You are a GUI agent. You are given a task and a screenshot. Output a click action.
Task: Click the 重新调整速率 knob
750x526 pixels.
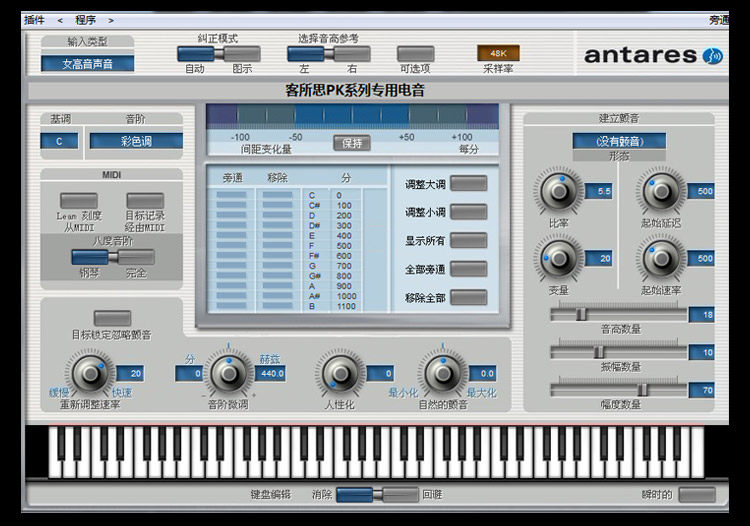pyautogui.click(x=90, y=374)
